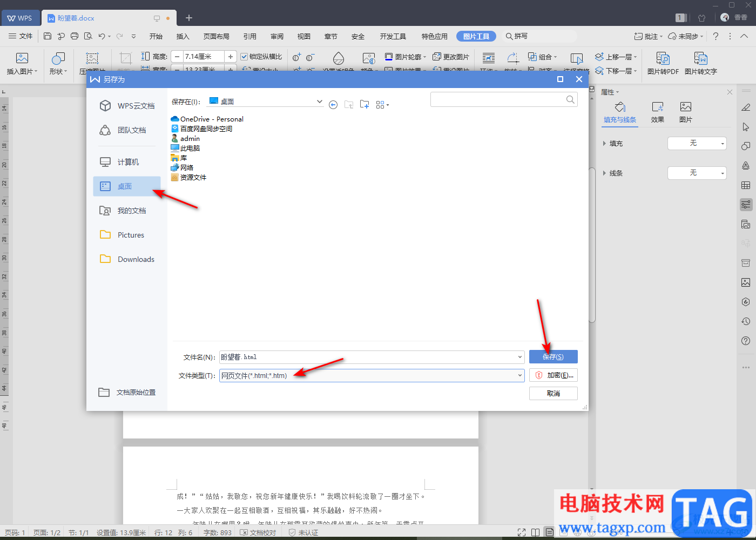Open the File (文件) menu
Viewport: 756px width, 540px height.
(21, 36)
